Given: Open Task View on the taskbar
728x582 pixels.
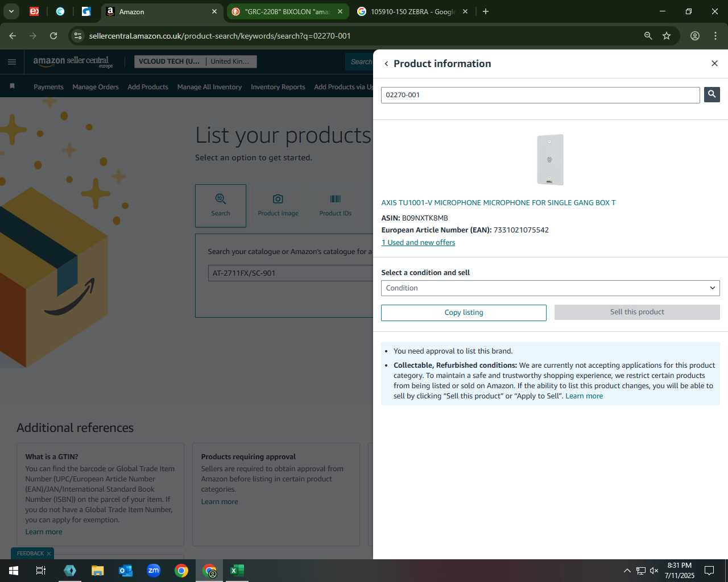Looking at the screenshot, I should 41,571.
